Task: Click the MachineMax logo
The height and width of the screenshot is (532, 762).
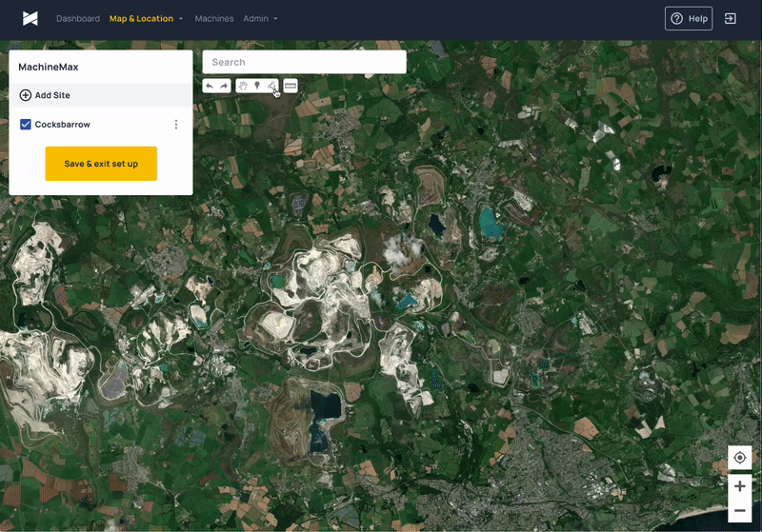Action: pyautogui.click(x=30, y=18)
